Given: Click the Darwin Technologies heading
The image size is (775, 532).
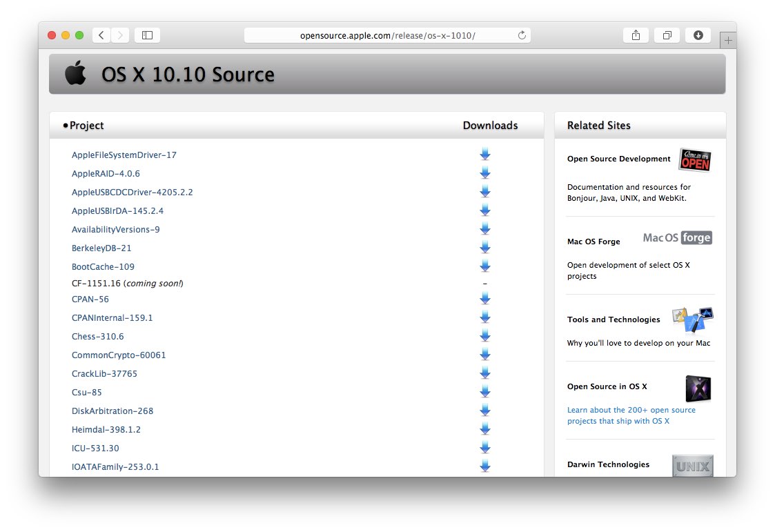Looking at the screenshot, I should (x=609, y=464).
